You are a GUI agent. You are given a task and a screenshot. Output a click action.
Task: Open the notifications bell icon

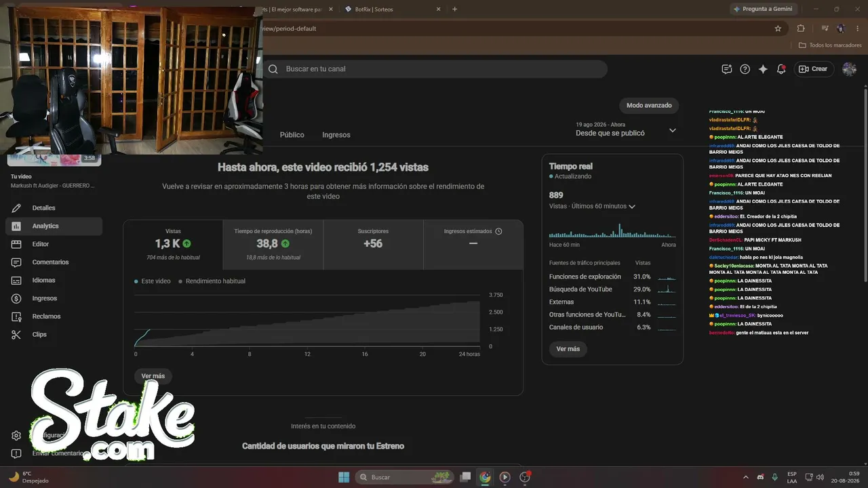[x=781, y=69]
